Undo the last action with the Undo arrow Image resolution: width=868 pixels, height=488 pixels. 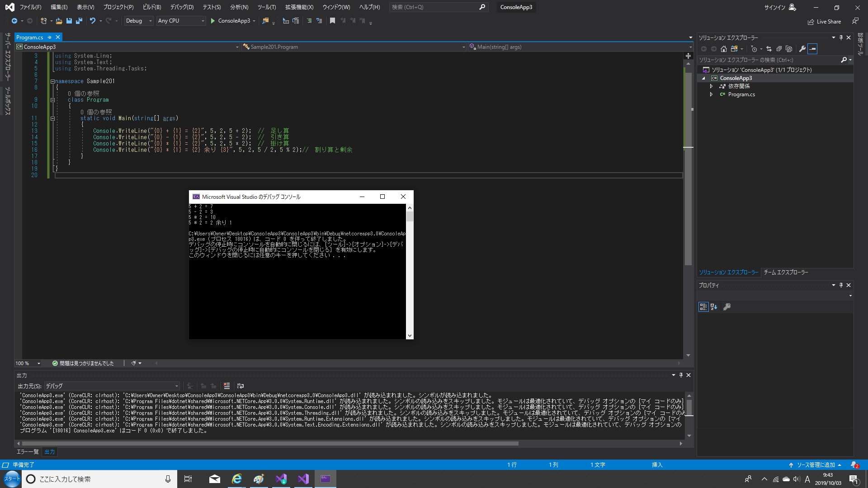pyautogui.click(x=93, y=21)
